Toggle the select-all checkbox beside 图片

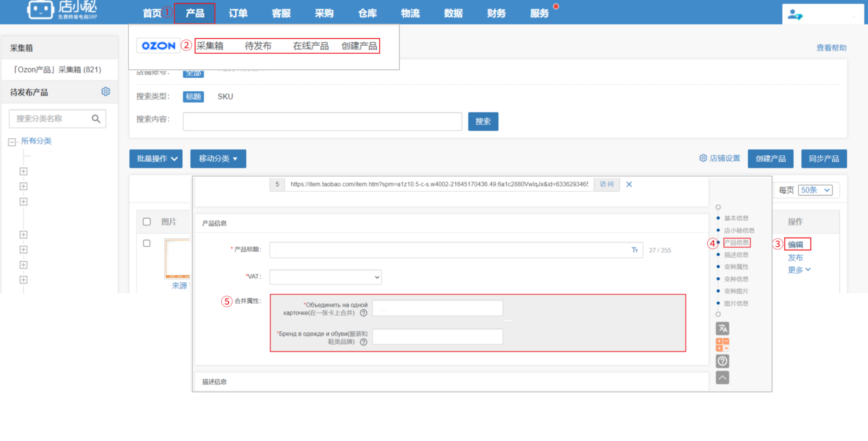[x=147, y=222]
